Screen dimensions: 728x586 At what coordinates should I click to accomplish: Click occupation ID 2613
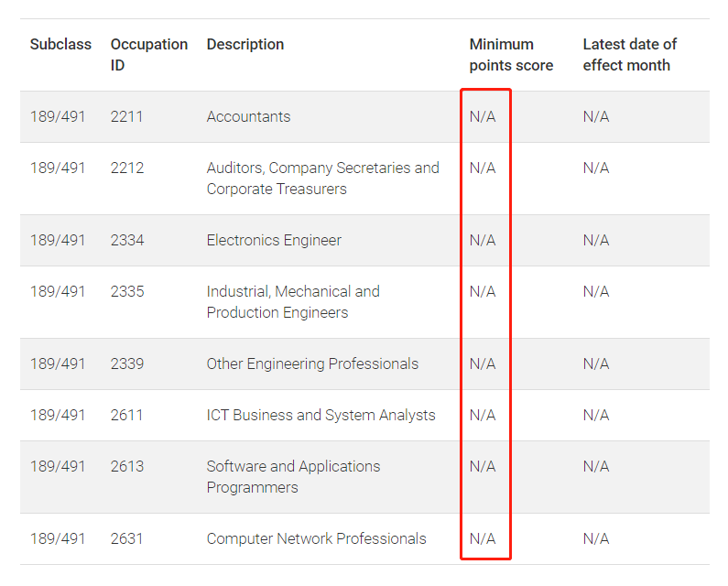pyautogui.click(x=127, y=466)
